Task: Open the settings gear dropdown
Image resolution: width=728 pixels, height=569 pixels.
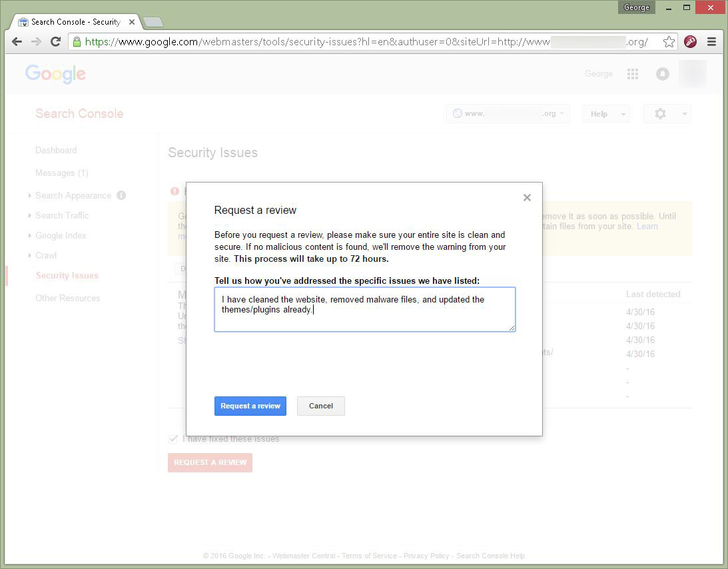Action: [x=667, y=114]
